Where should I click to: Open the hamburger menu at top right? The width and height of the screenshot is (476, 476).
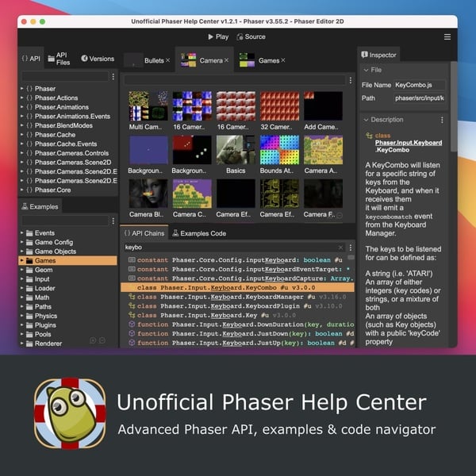tap(447, 36)
